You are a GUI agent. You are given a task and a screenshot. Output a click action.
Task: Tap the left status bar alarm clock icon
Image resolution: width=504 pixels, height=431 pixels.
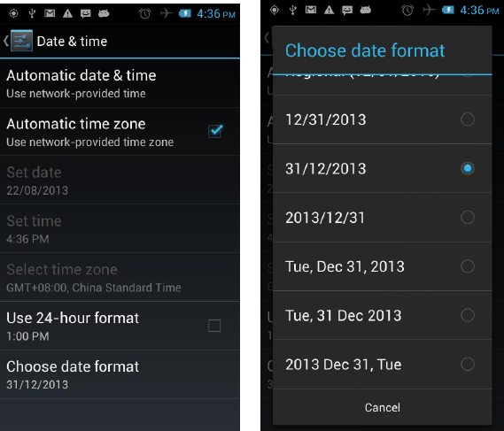(145, 13)
